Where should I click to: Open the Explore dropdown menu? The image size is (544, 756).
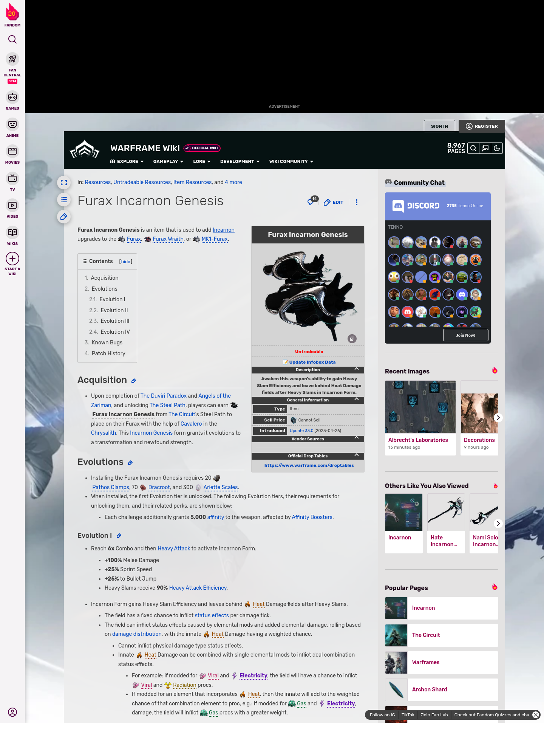pos(127,161)
